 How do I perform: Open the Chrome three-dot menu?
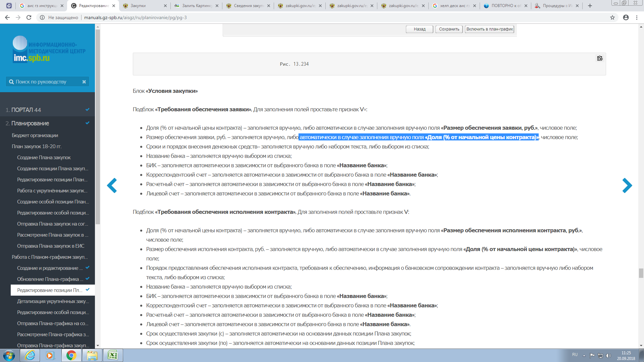point(637,17)
